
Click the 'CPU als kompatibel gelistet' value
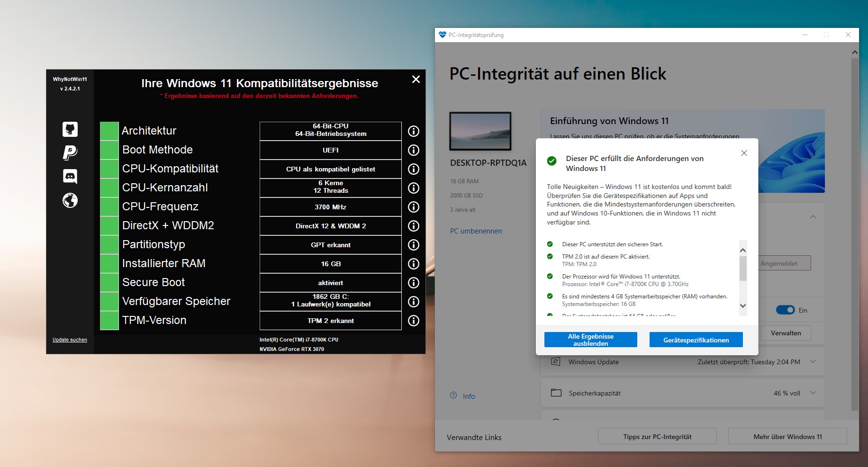tap(331, 169)
